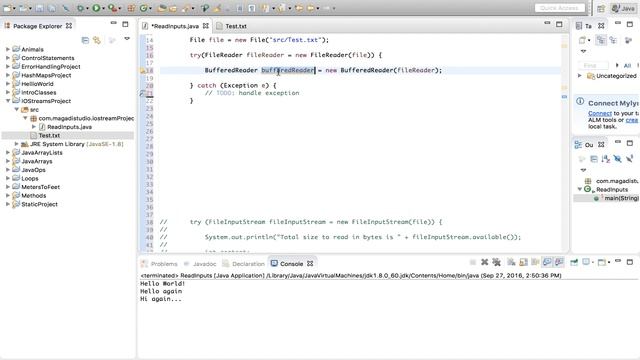Open the Problems tab

tap(160, 264)
